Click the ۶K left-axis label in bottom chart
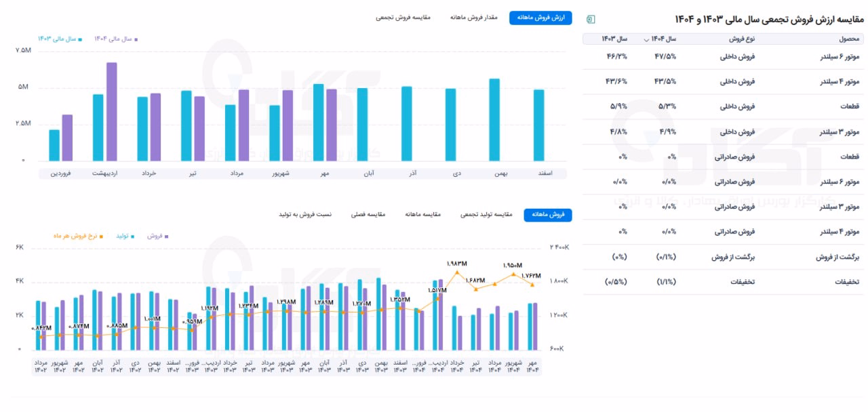The image size is (868, 412). point(20,248)
